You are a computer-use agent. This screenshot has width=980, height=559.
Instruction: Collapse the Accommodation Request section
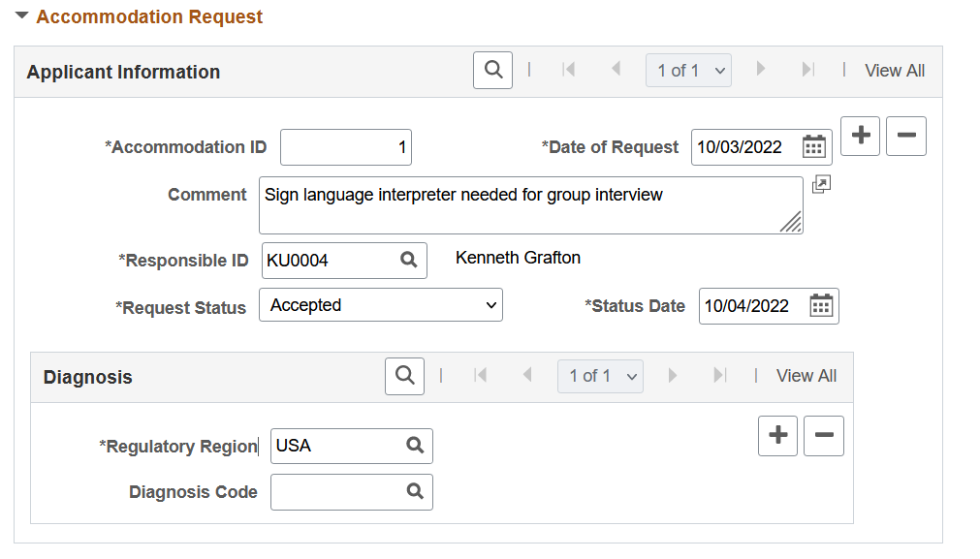(21, 16)
